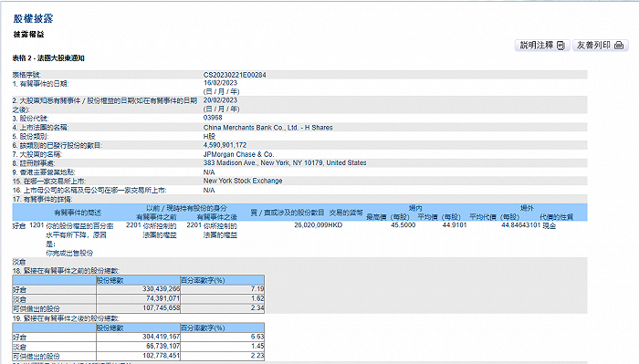The image size is (639, 364).
Task: Select off-exchange average 44.84643101
Action: tap(521, 225)
